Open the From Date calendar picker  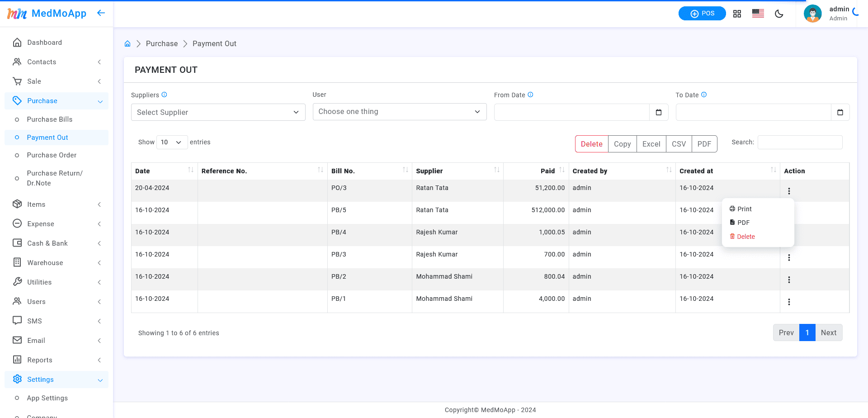tap(659, 112)
